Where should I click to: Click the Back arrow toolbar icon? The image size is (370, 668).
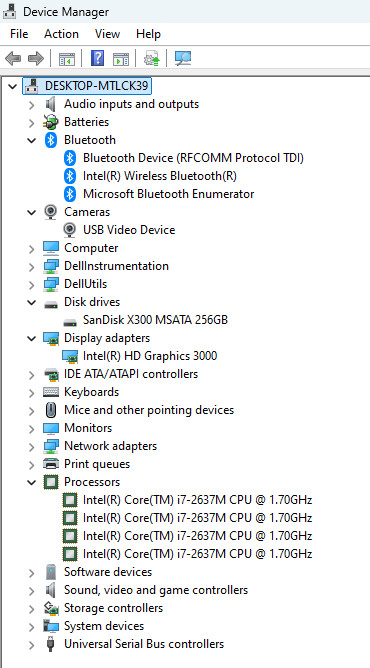point(13,58)
